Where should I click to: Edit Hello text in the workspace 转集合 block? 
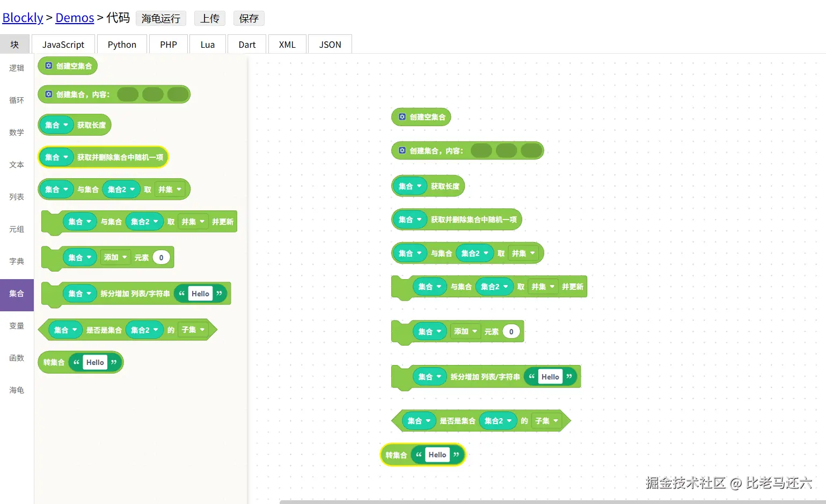437,455
